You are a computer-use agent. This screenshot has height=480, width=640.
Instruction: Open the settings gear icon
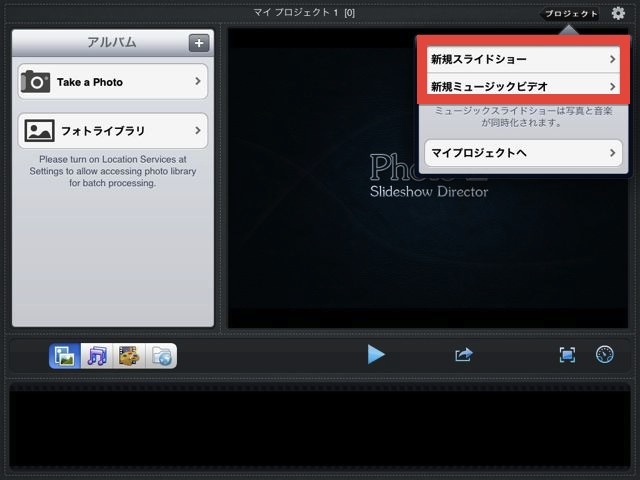point(618,13)
